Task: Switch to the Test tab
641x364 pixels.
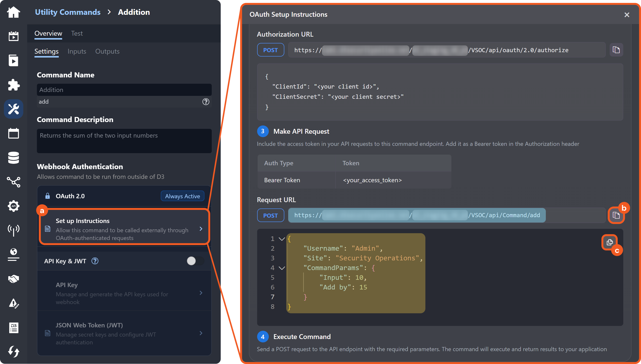Action: (77, 33)
